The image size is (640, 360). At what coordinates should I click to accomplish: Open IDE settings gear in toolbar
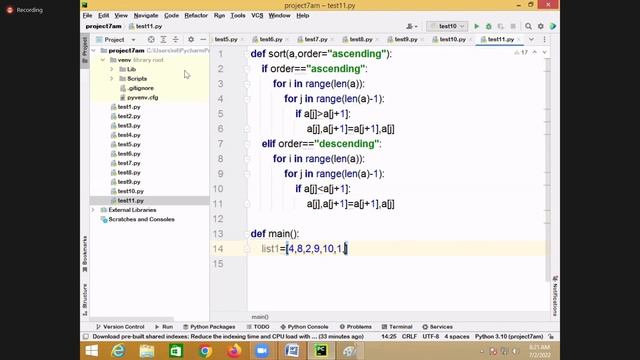click(541, 26)
